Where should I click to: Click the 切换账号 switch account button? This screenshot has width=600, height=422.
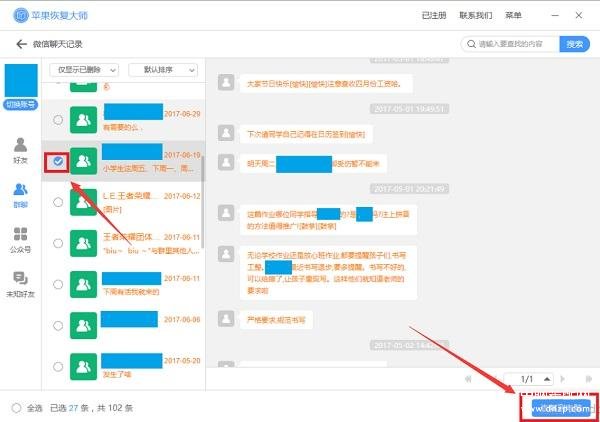[21, 104]
